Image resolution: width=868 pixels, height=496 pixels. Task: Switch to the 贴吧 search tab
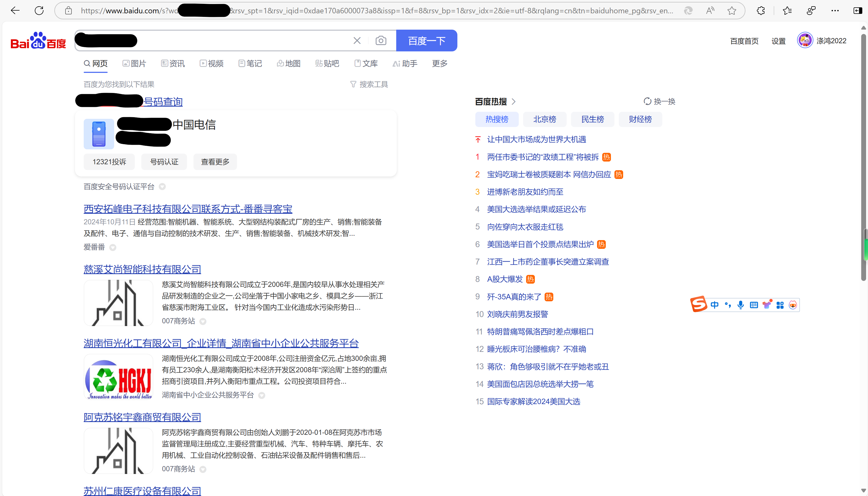(x=327, y=63)
